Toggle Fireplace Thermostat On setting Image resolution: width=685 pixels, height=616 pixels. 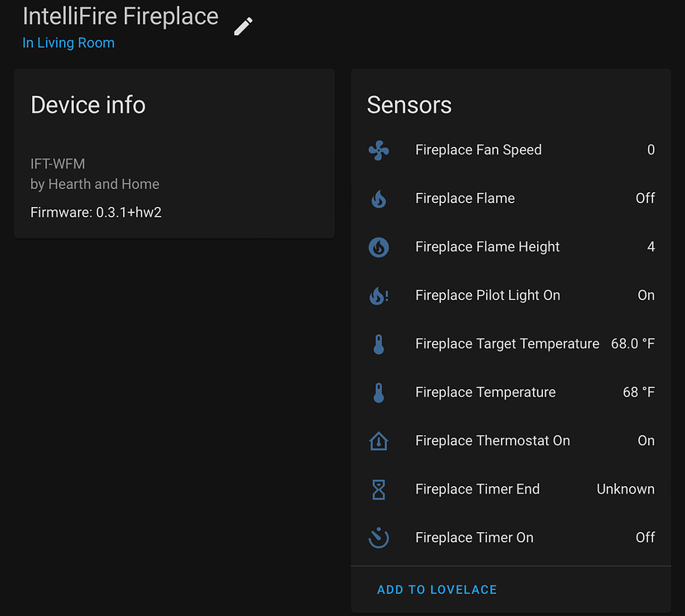click(646, 441)
